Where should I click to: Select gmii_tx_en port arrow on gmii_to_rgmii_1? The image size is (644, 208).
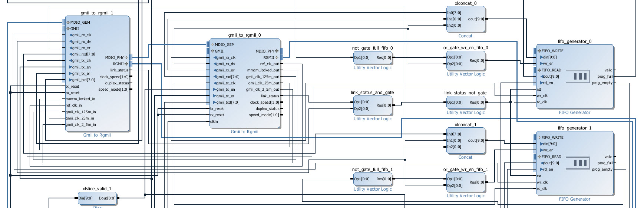[70, 67]
